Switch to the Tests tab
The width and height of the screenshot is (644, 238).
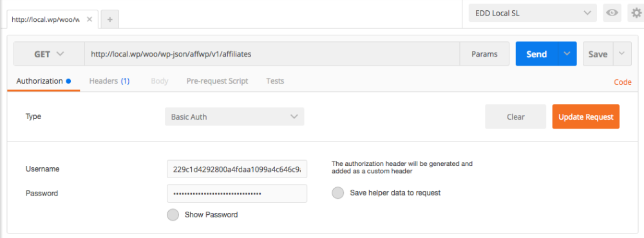pos(275,81)
